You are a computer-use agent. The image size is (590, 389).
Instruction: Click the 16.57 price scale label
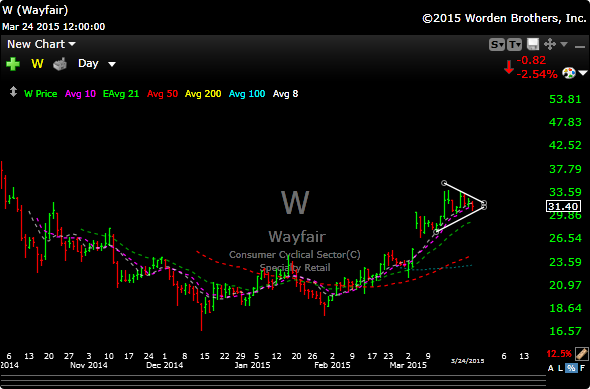(565, 331)
